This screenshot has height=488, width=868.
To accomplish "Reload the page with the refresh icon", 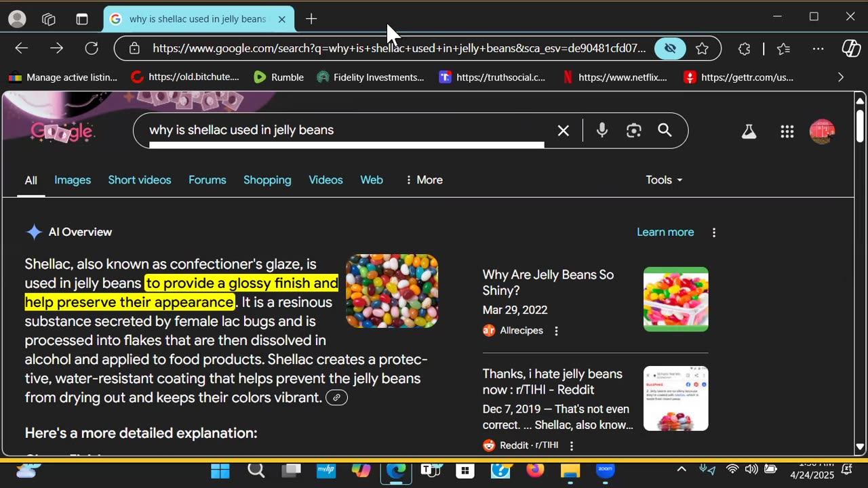I will coord(92,48).
